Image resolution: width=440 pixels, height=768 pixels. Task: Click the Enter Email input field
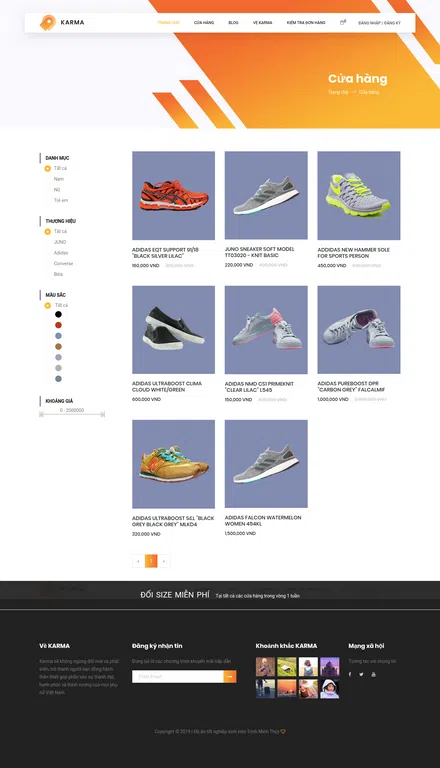click(x=177, y=676)
